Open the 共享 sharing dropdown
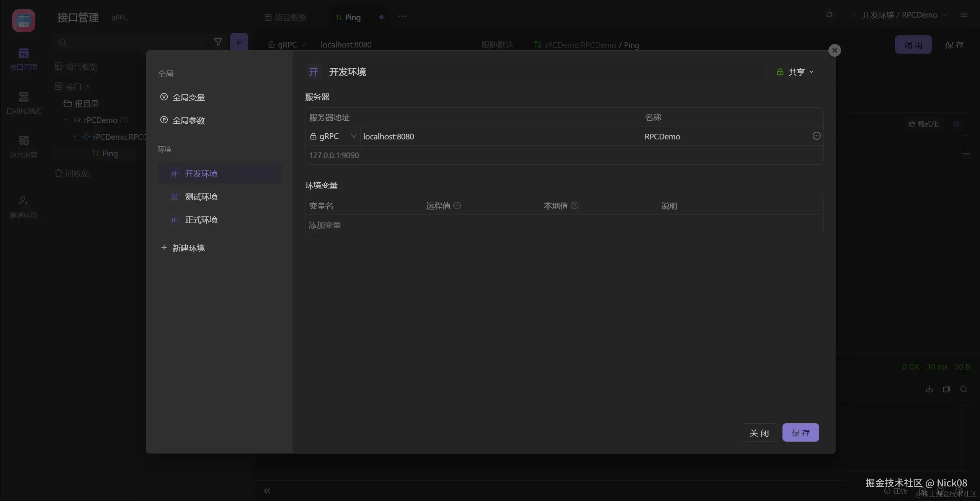The image size is (980, 501). pos(796,72)
